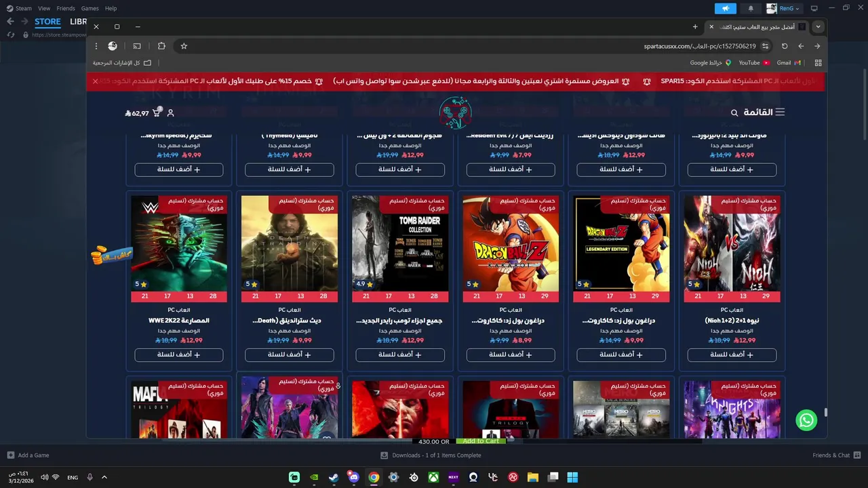Image resolution: width=868 pixels, height=488 pixels.
Task: Click Add a Game in Steam
Action: click(28, 455)
